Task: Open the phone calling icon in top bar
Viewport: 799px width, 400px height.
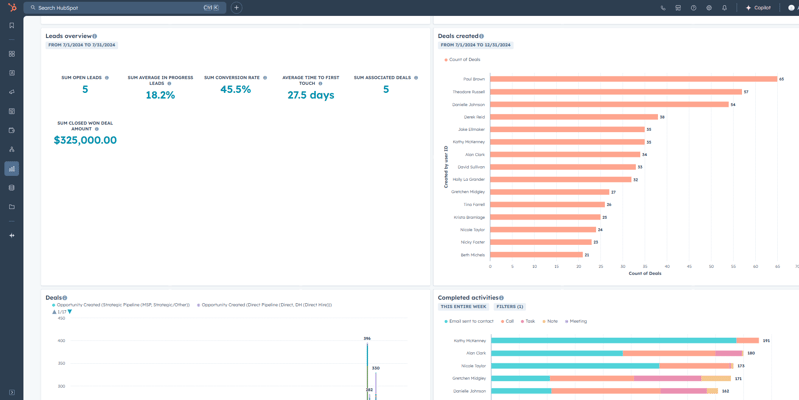Action: point(663,8)
